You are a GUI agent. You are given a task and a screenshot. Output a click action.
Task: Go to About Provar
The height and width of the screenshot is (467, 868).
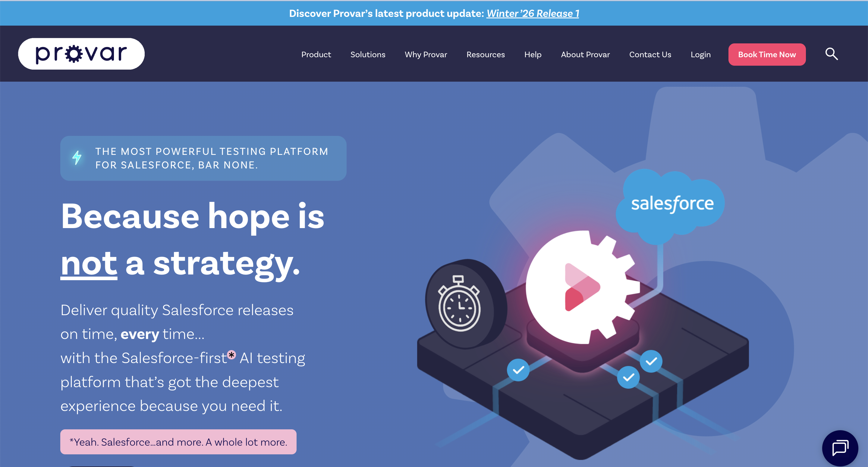click(x=585, y=55)
